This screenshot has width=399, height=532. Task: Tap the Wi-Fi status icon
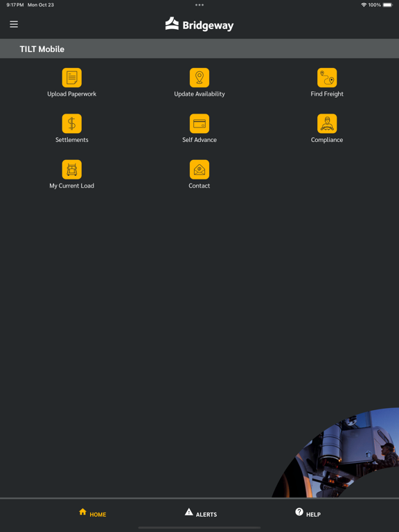364,5
